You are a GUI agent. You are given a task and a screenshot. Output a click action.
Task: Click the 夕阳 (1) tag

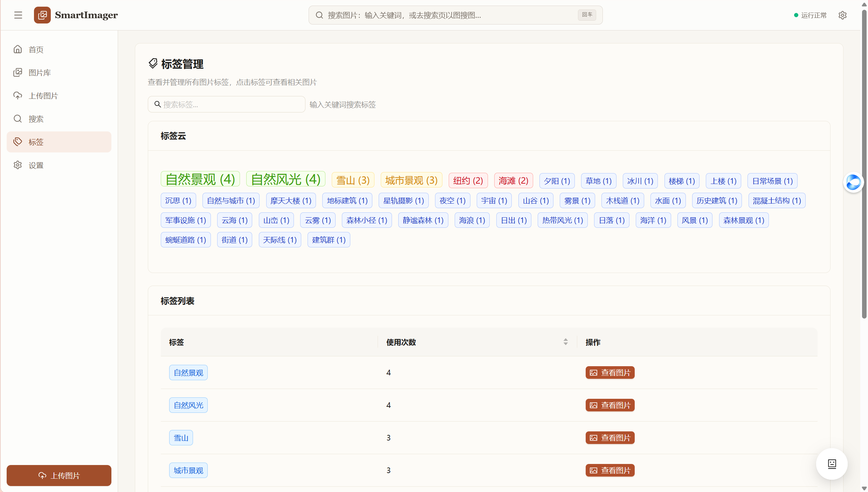(557, 181)
